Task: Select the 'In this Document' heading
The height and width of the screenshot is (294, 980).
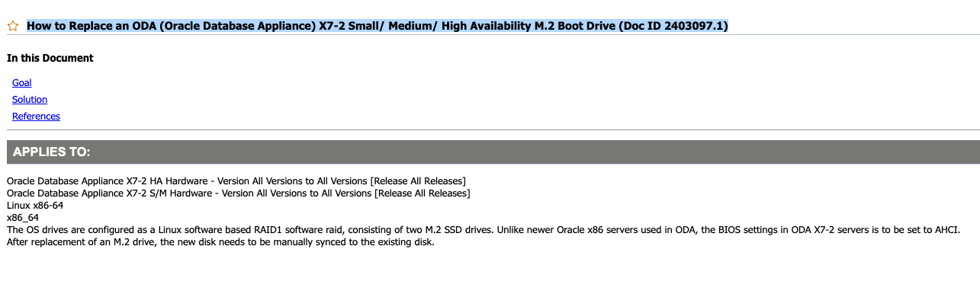Action: coord(50,58)
